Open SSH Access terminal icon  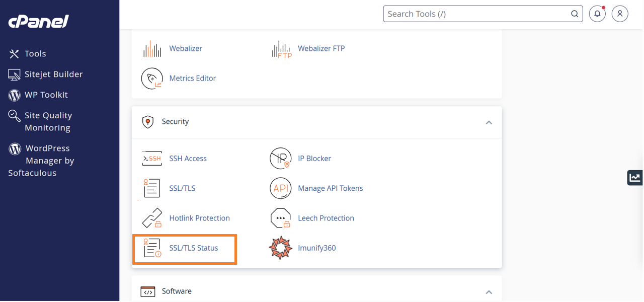[152, 159]
